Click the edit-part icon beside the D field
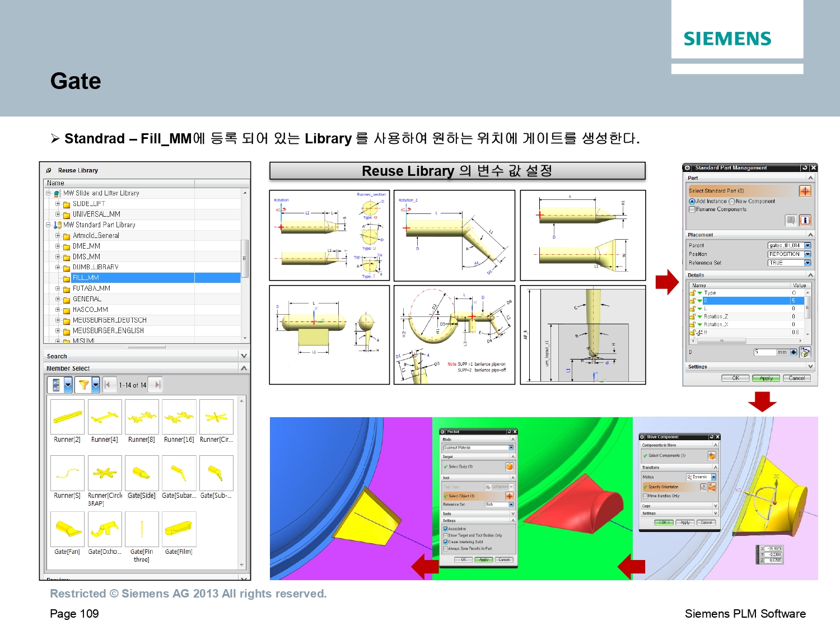Screen dimensions: 840x630 point(805,352)
